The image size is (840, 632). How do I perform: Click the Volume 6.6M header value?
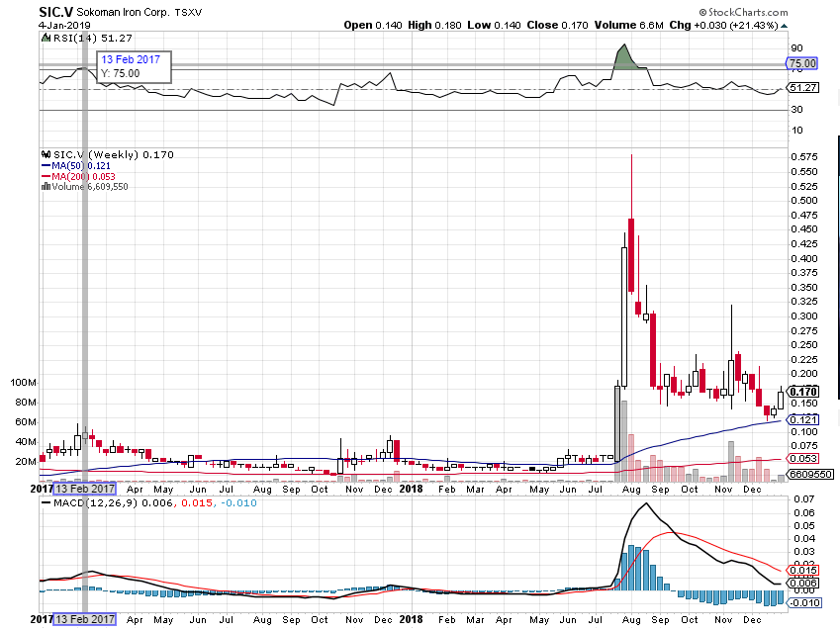coord(629,25)
